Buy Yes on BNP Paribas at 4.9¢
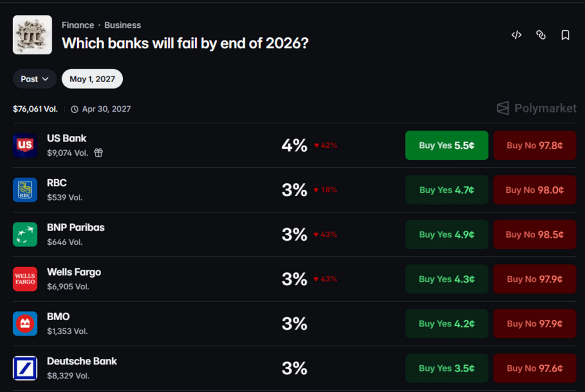 [x=447, y=235]
